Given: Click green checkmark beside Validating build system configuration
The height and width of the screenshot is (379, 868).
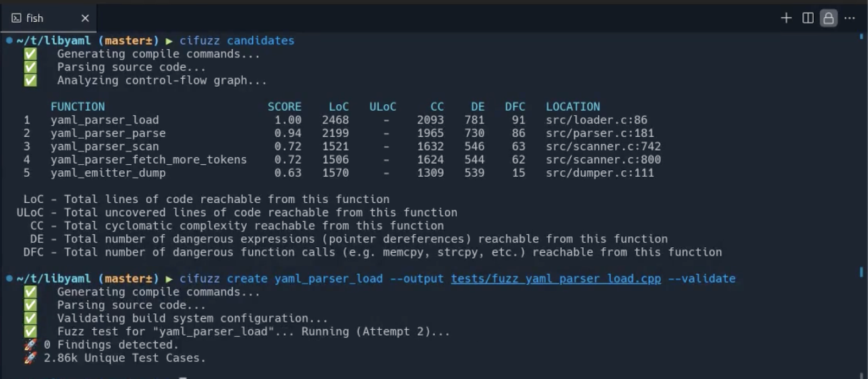Looking at the screenshot, I should tap(30, 318).
